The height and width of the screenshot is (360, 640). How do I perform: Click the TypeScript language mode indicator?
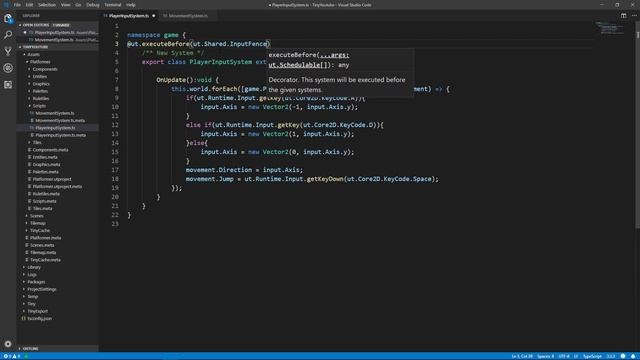[x=592, y=356]
